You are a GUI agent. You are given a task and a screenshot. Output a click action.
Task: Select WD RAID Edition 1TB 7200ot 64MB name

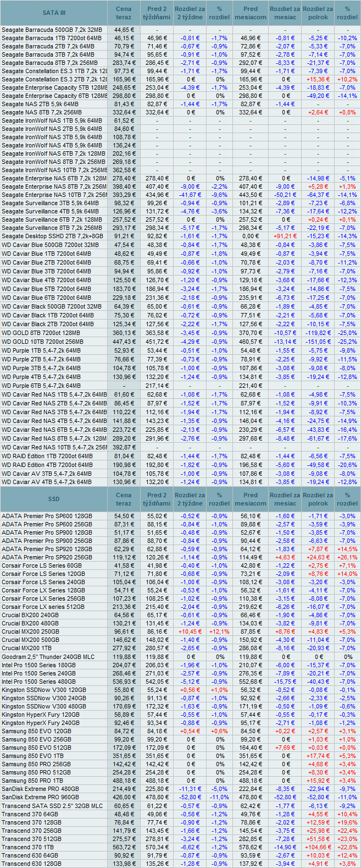click(x=47, y=456)
